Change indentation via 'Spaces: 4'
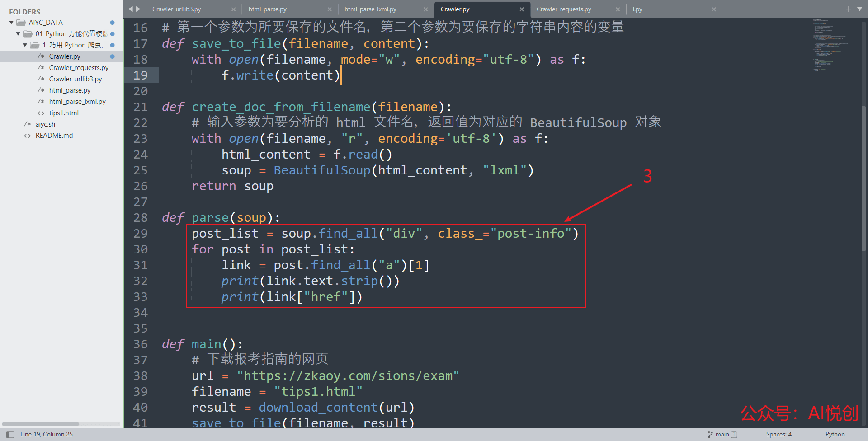868x441 pixels. tap(778, 435)
